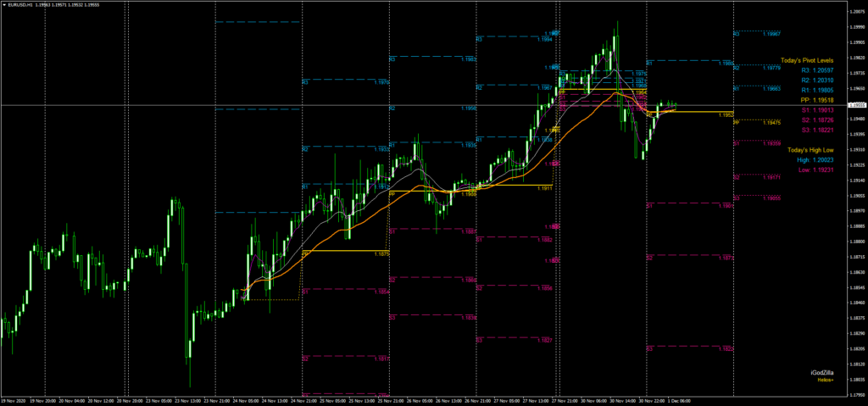Click the 1.19475 dotted PP level label
This screenshot has height=406, width=868.
(771, 122)
